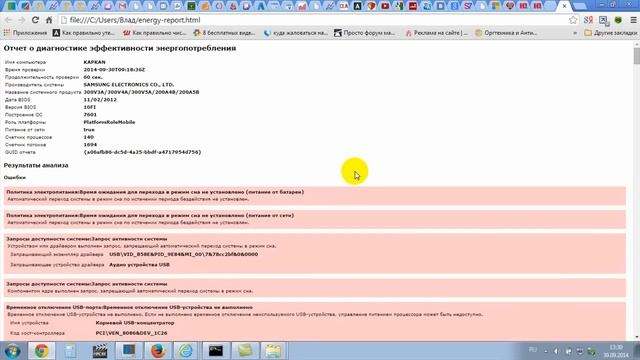Select driver instance 'USB\VID_058E&PID_9E84...'
Viewport: 640px width, 360px height.
click(x=183, y=254)
